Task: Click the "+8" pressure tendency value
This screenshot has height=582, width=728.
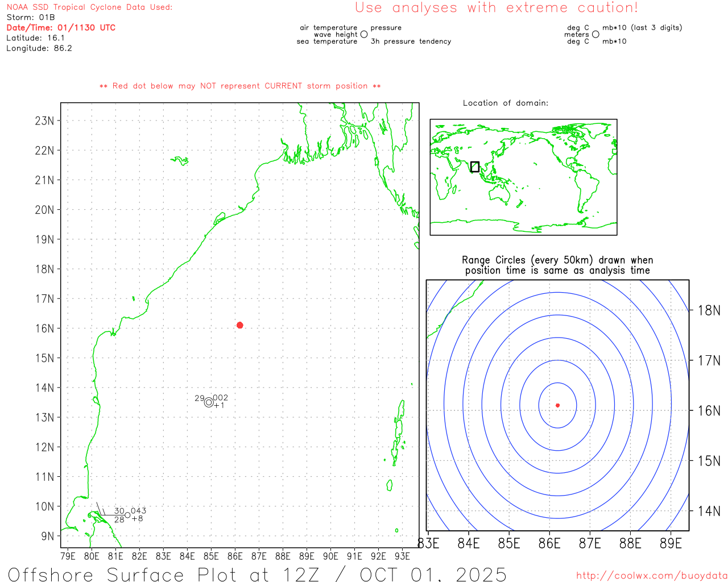Action: coord(138,518)
